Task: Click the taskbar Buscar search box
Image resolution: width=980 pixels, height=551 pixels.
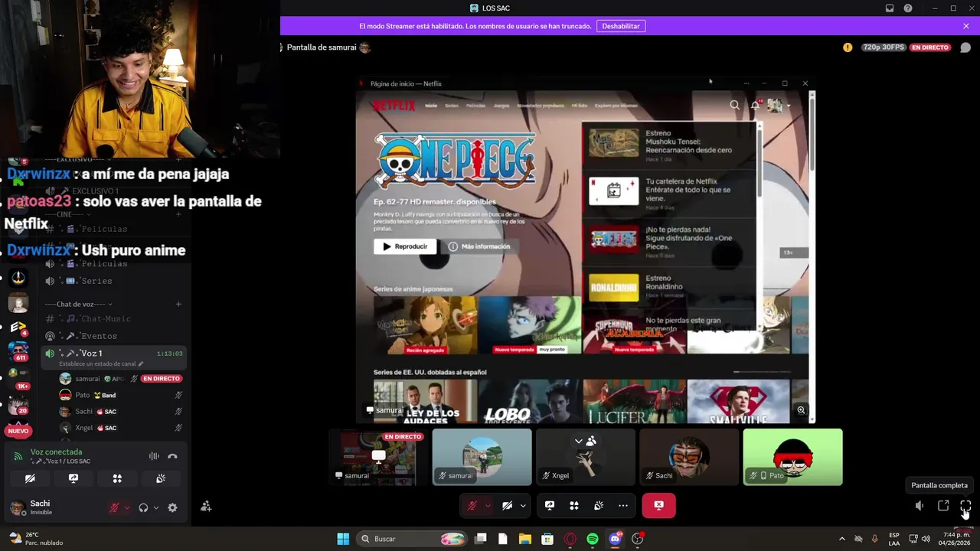Action: 413,539
